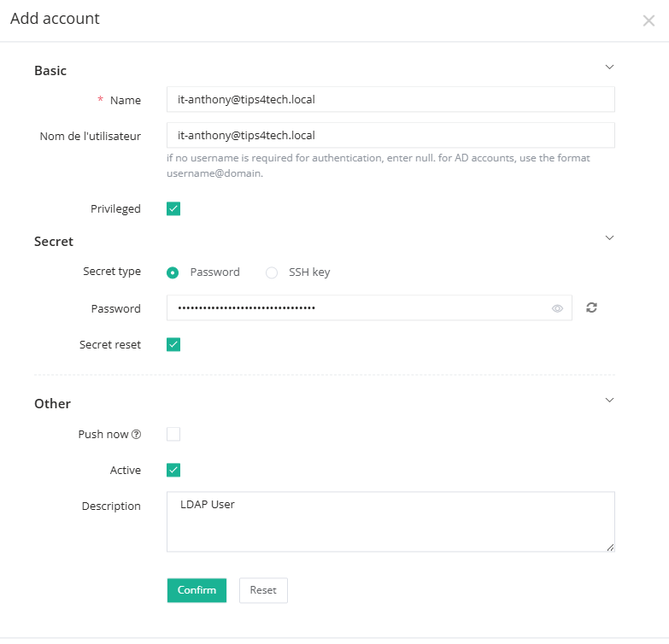Close the Add account dialog
Viewport: 669px width, 644px height.
(648, 20)
